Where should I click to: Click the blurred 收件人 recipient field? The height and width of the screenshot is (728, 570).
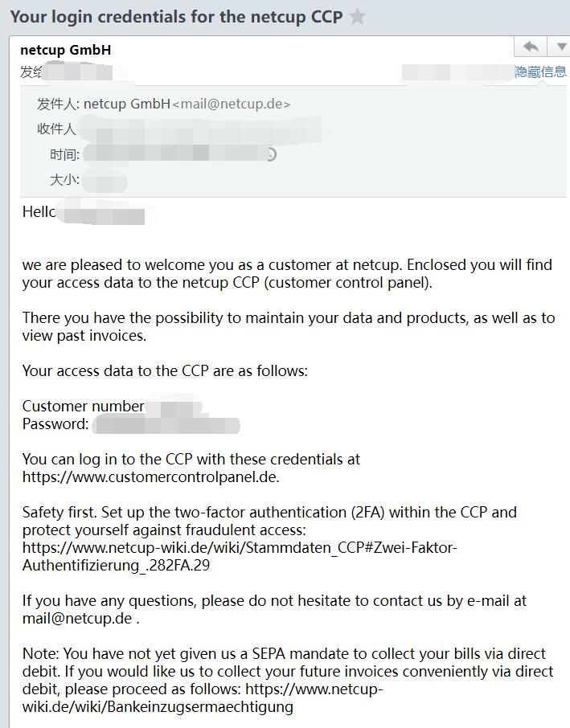[199, 129]
